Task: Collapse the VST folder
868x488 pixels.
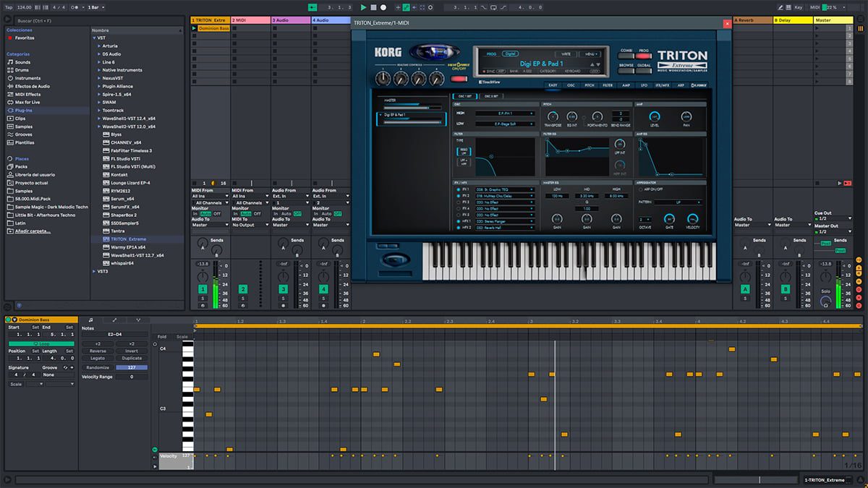Action: [94, 38]
